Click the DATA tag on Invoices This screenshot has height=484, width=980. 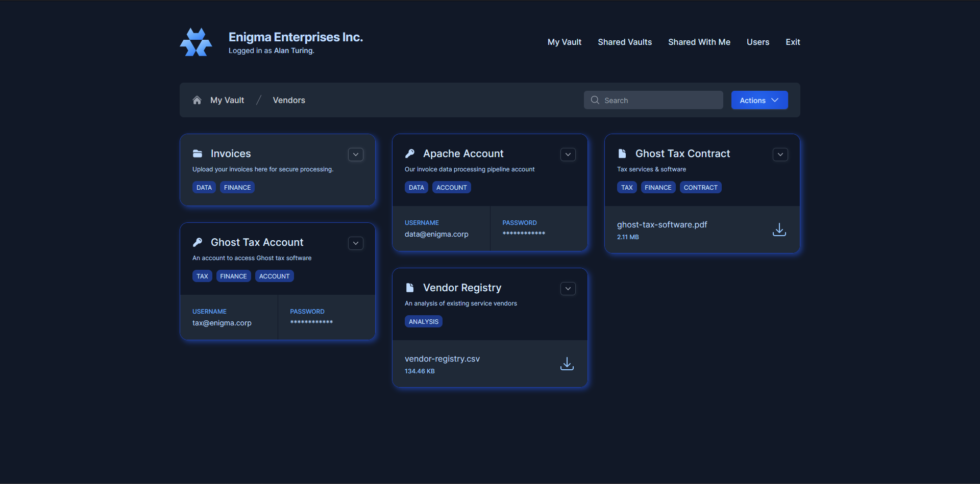[x=204, y=187]
